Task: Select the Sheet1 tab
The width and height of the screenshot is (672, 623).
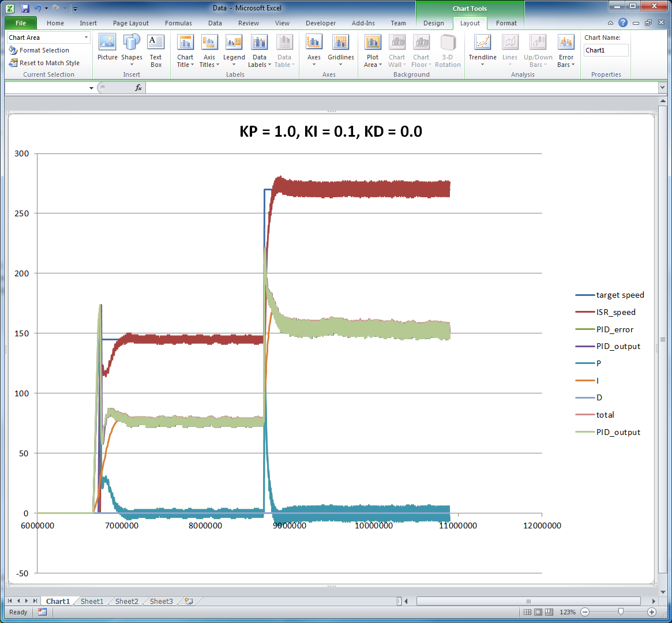Action: coord(92,601)
